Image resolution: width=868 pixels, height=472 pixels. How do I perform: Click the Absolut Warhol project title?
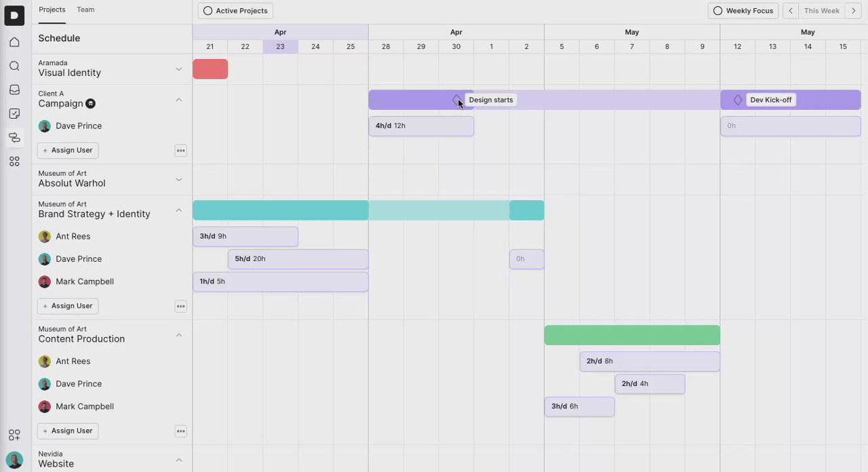point(72,183)
